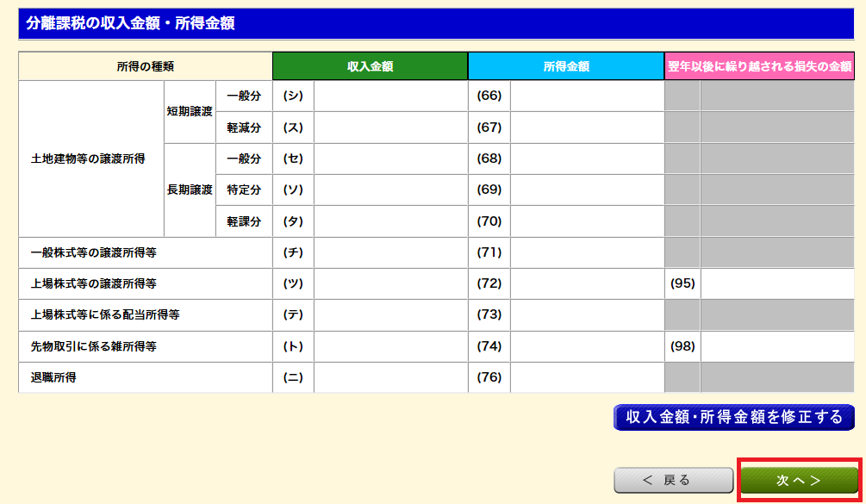Viewport: 866px width, 504px height.
Task: Select the (ト) 先物取引 収入金額 field
Action: point(390,346)
